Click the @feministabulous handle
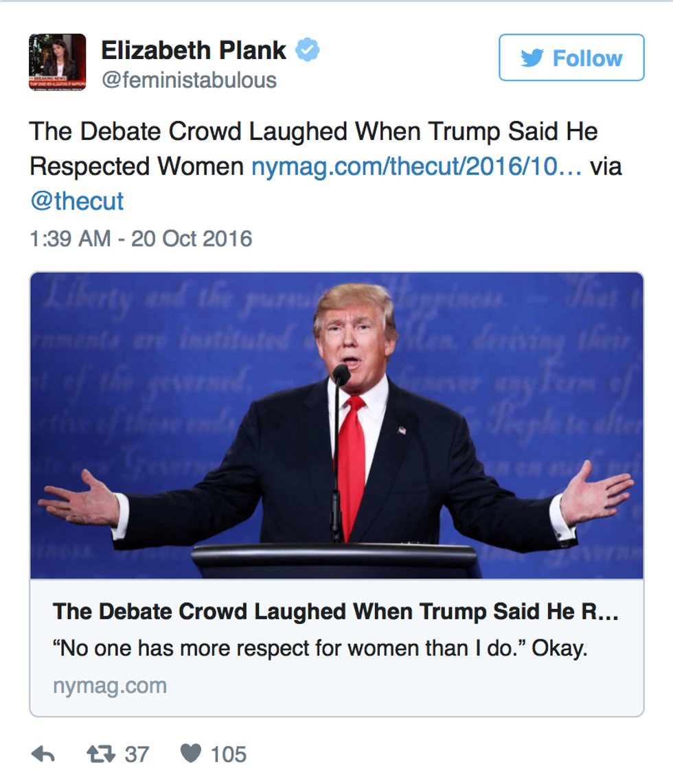The height and width of the screenshot is (784, 673). pyautogui.click(x=189, y=80)
